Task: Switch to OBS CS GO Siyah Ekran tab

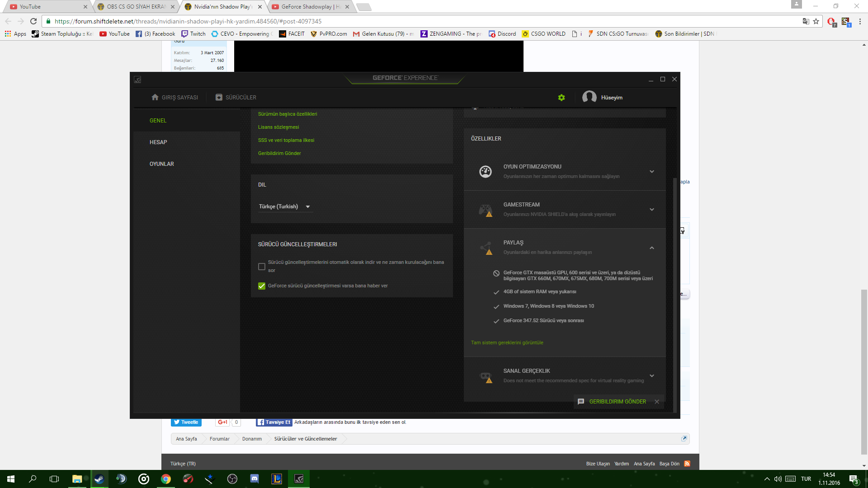Action: 136,7
